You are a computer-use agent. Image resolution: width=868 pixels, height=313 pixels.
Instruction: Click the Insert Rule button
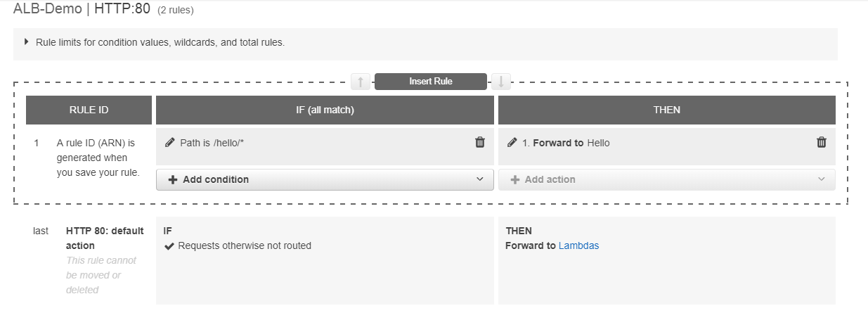pyautogui.click(x=431, y=82)
